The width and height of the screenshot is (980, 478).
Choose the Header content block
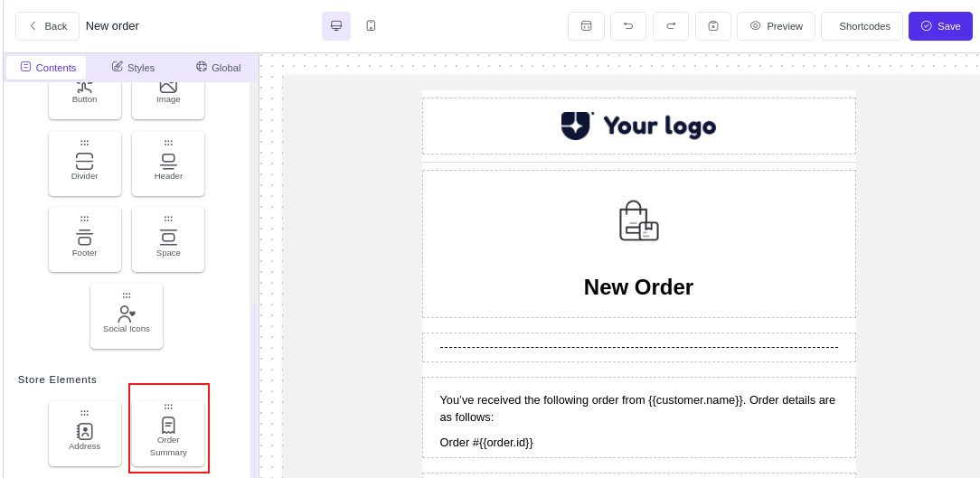pyautogui.click(x=168, y=164)
